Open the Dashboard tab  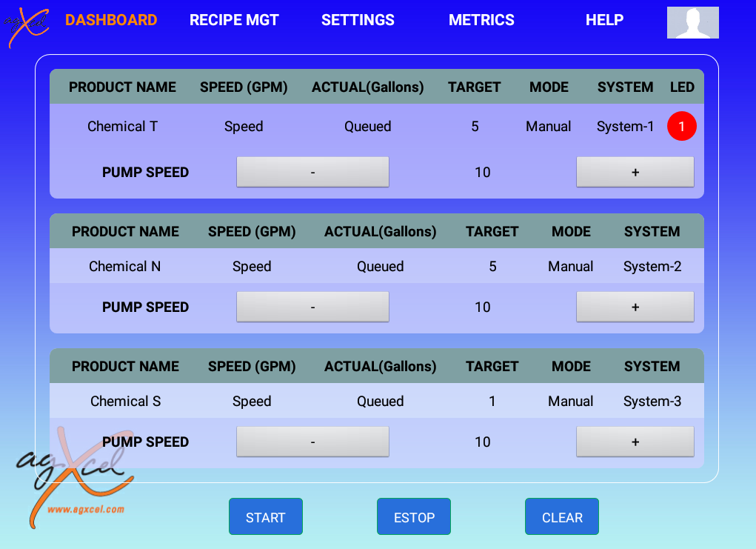coord(111,20)
